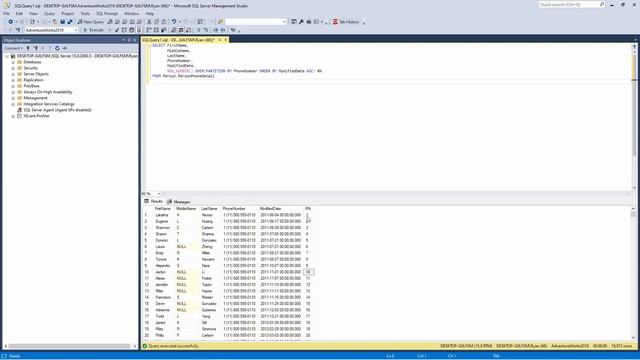Click the Object Explorer horizontal scrollbar
The height and width of the screenshot is (360, 640).
click(69, 346)
